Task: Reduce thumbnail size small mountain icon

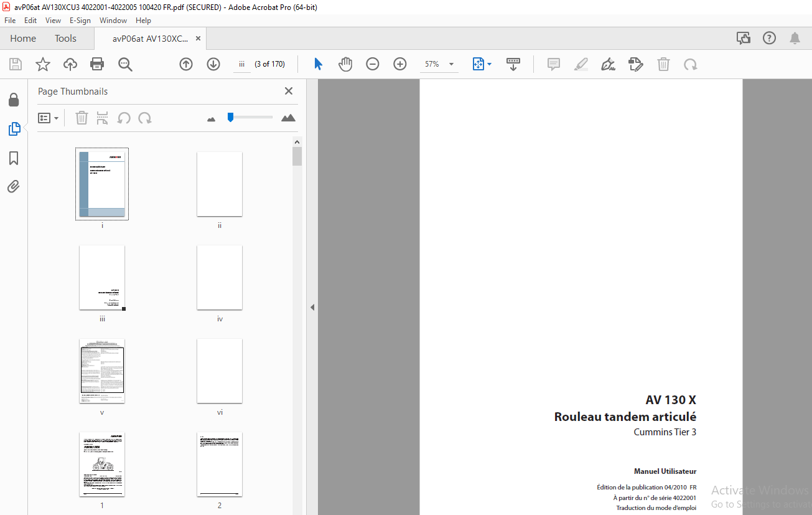Action: (x=212, y=119)
